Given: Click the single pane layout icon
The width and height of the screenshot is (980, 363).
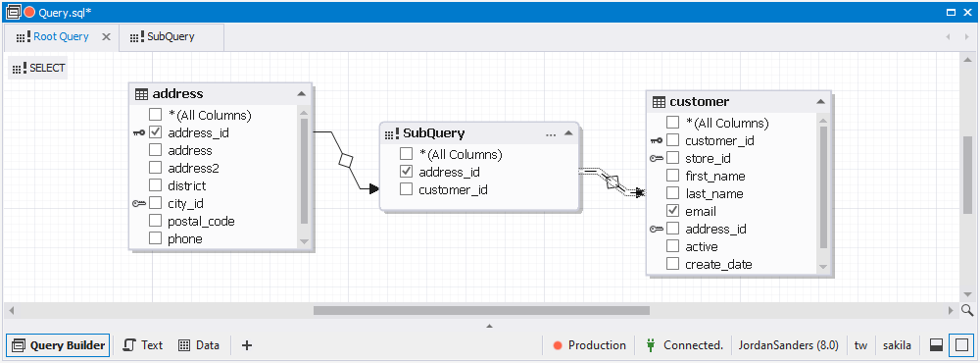Looking at the screenshot, I should tap(961, 345).
